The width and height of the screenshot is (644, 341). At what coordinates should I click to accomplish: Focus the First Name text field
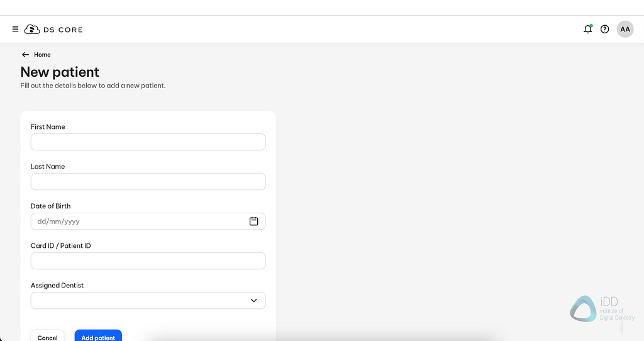tap(148, 142)
